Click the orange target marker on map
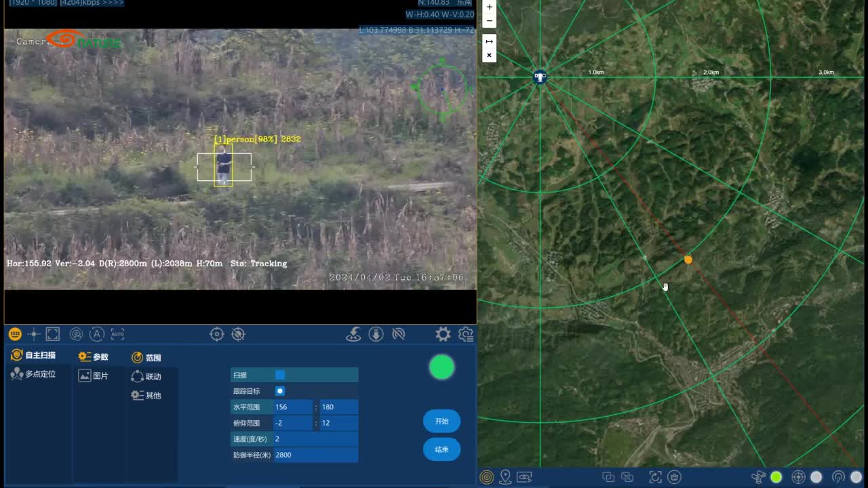 (x=688, y=260)
